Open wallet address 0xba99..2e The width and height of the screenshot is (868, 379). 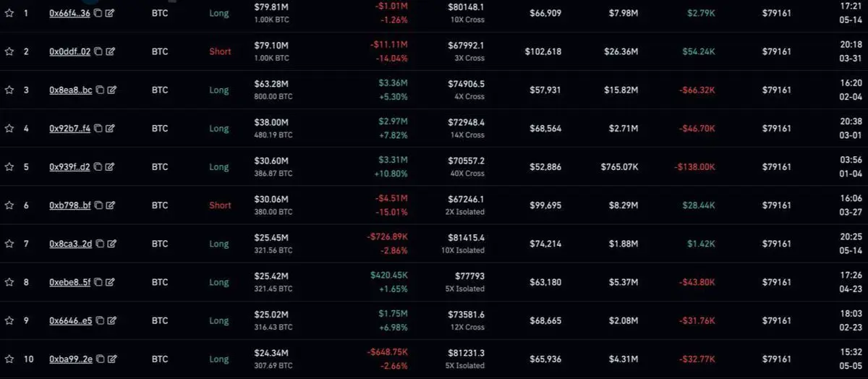click(x=70, y=359)
